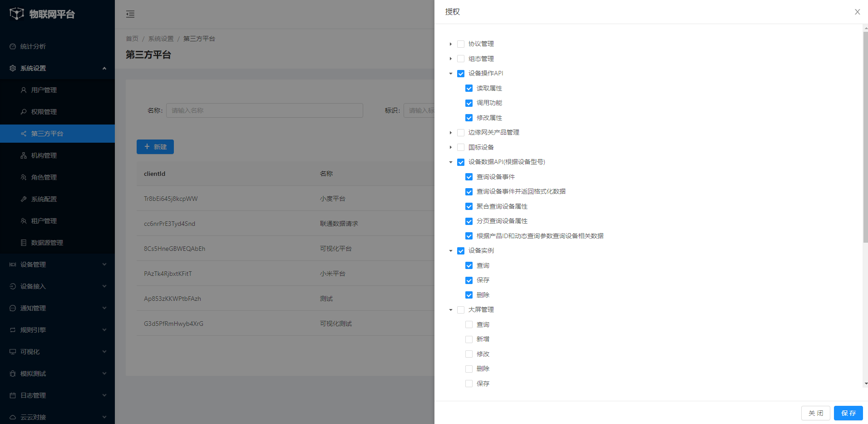Screen dimensions: 868x424
Task: Click the 设备管理 device icon
Action: [x=13, y=264]
